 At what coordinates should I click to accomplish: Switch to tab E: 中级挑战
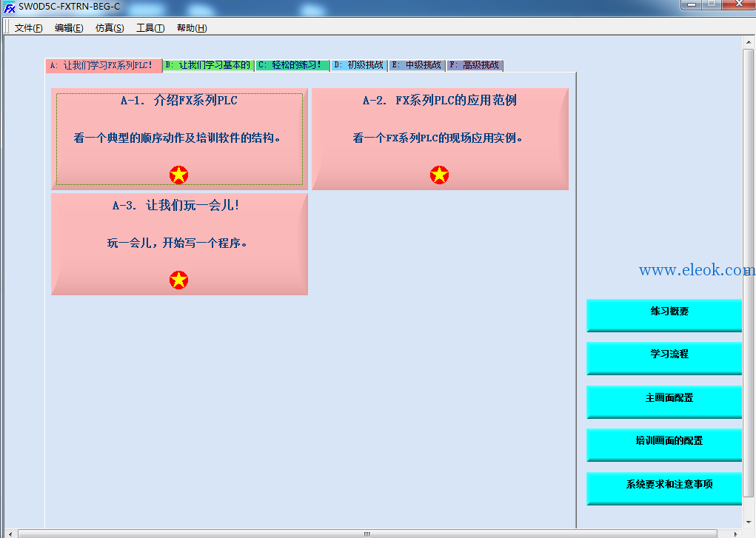pyautogui.click(x=417, y=65)
